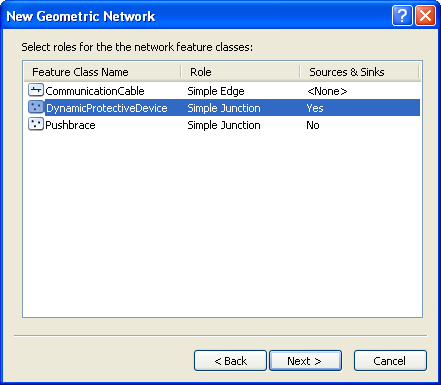
Task: Click the Role column header
Action: click(x=240, y=72)
